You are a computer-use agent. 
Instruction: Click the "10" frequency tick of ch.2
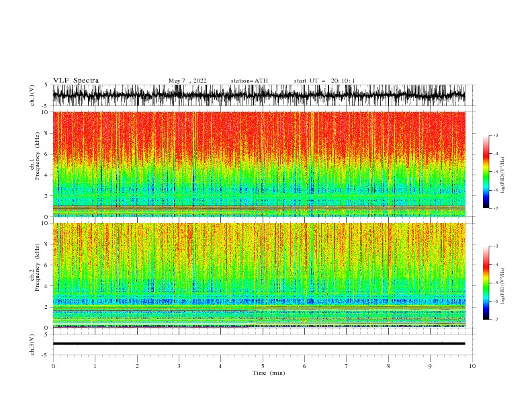(x=45, y=223)
